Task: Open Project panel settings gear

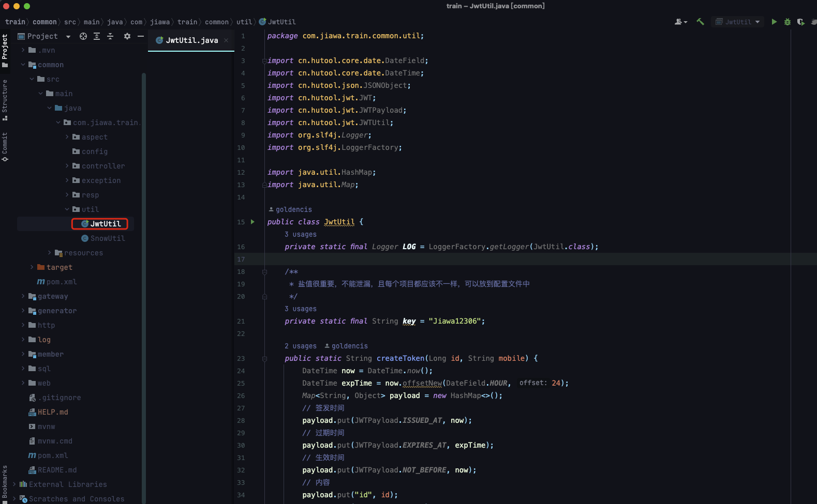Action: tap(127, 36)
